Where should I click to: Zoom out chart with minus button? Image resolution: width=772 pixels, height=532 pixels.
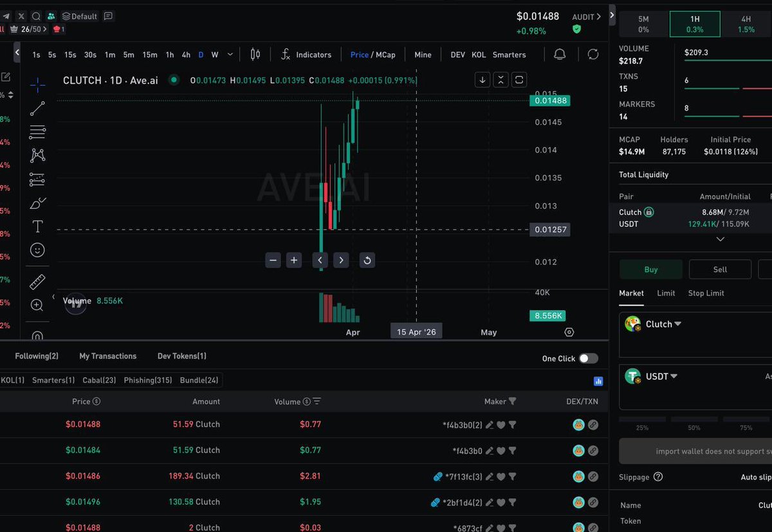click(x=273, y=260)
